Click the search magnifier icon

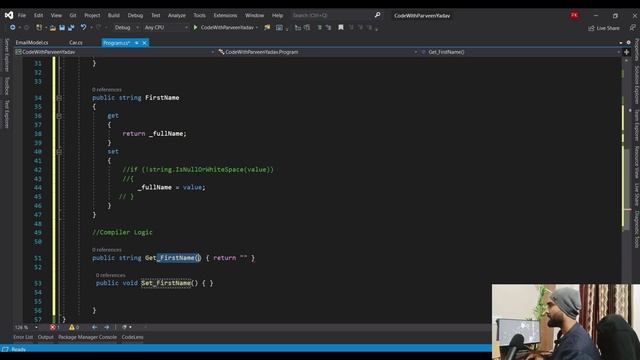pos(378,15)
